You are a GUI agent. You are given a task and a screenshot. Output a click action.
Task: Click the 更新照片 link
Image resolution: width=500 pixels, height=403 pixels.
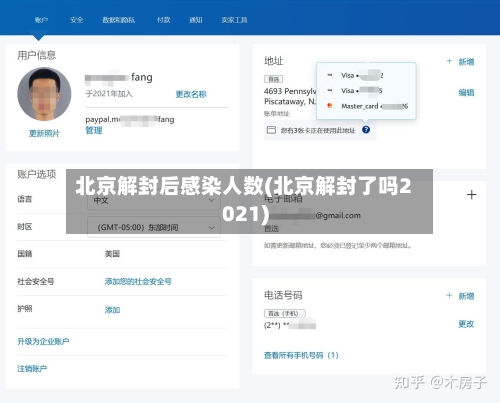coord(44,133)
